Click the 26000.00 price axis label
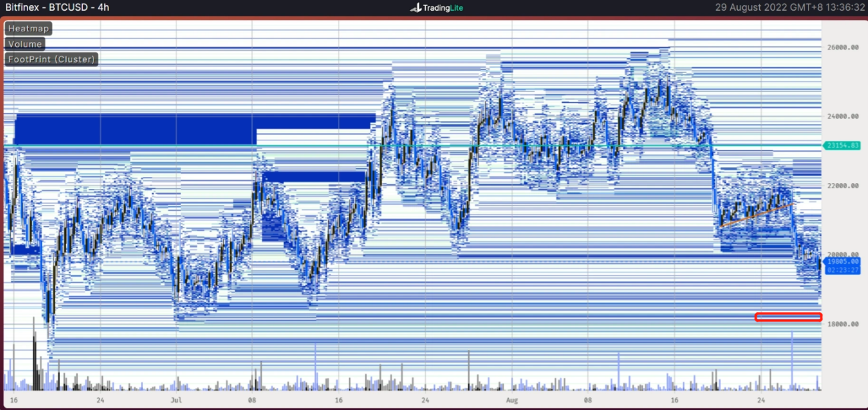Image resolution: width=868 pixels, height=410 pixels. tap(842, 47)
